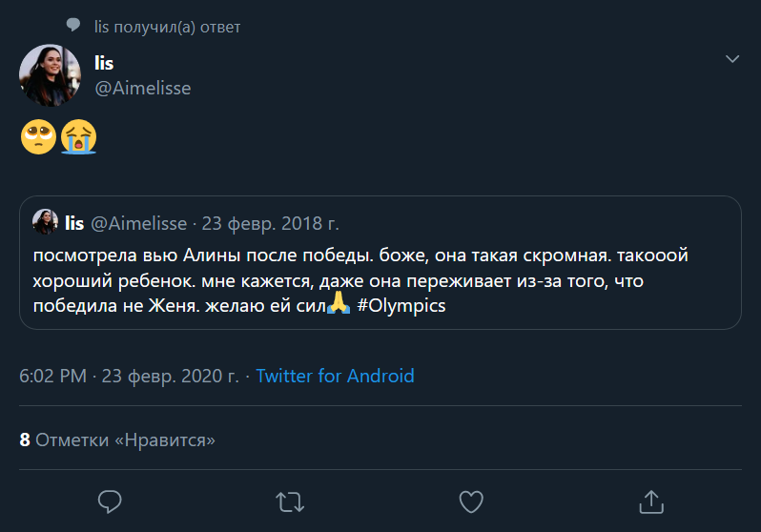
Task: Open the #Olympics hashtag
Action: (401, 307)
